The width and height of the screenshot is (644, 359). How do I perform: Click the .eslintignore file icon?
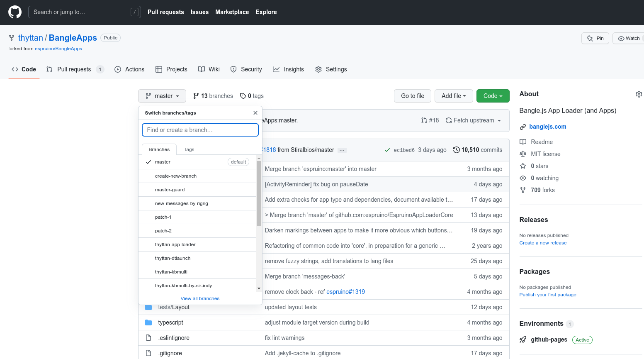pyautogui.click(x=148, y=338)
